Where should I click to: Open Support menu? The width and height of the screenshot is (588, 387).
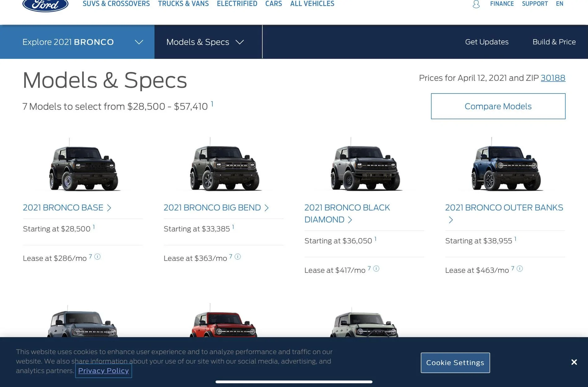click(x=535, y=4)
